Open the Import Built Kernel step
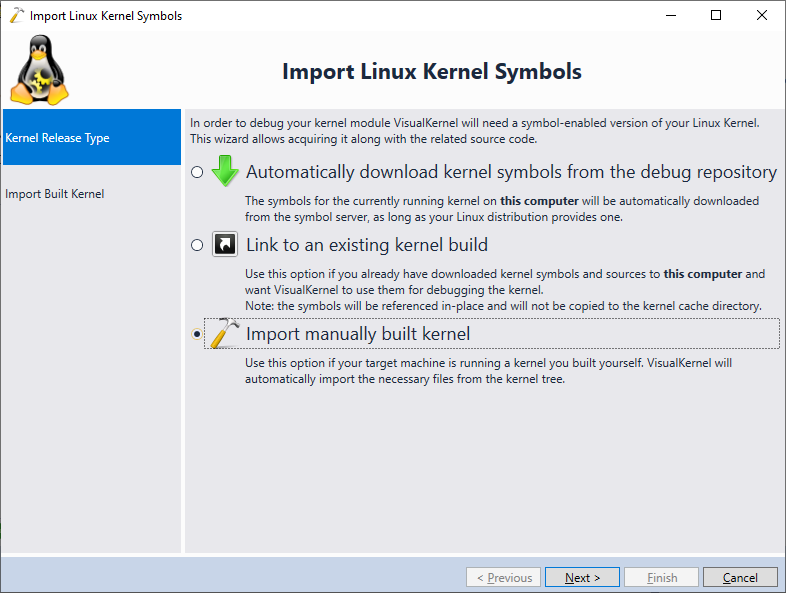Viewport: 786px width, 593px height. pos(92,193)
